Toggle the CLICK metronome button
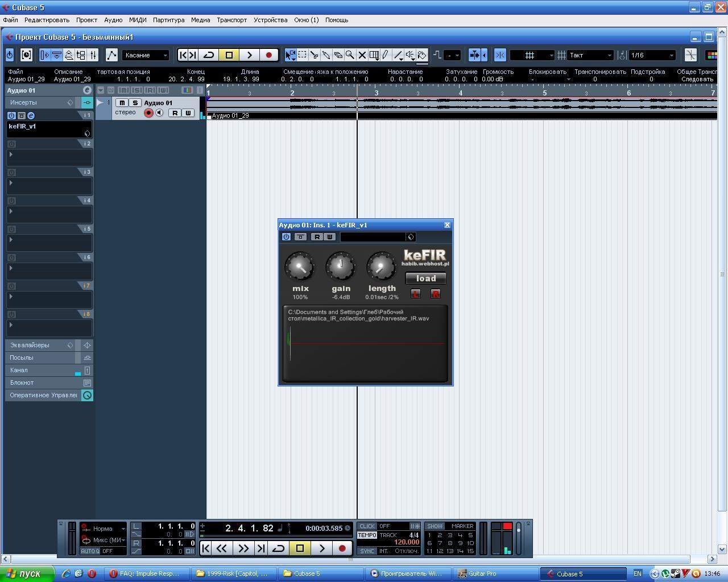The image size is (728, 582). [x=367, y=526]
